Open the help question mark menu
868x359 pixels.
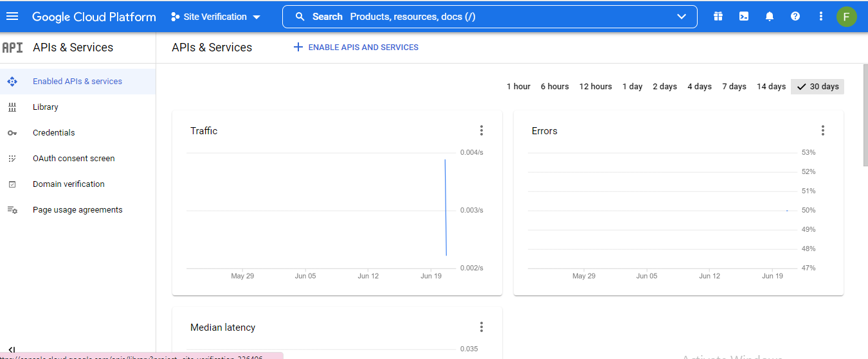(x=795, y=17)
